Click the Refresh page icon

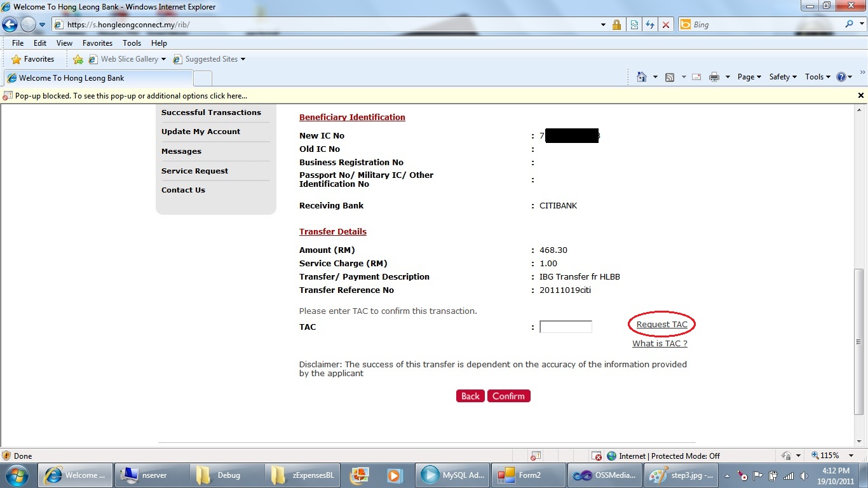click(649, 25)
